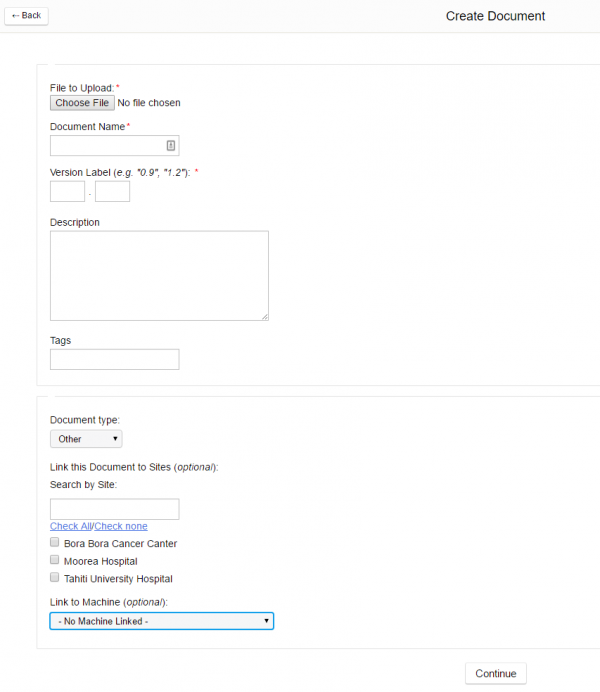The height and width of the screenshot is (692, 600).
Task: Click inside the Description text area
Action: pos(159,276)
